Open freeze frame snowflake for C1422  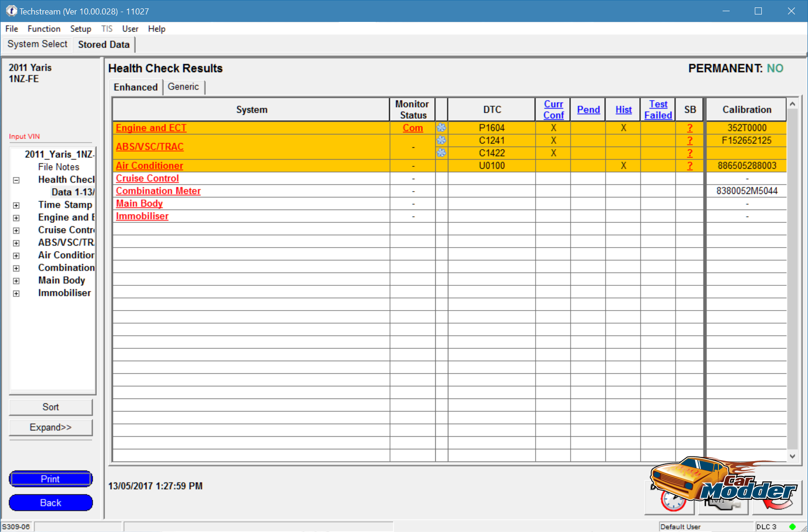coord(441,153)
